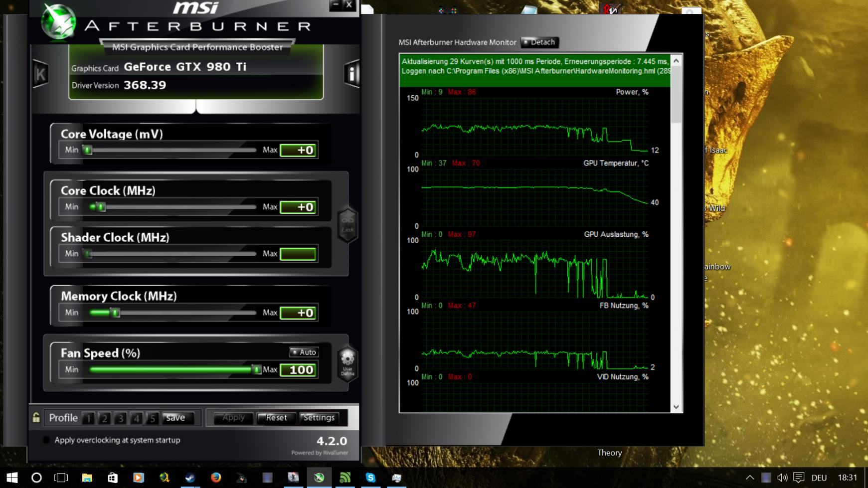This screenshot has height=488, width=868.
Task: Click the Core Clock slider handle
Action: (x=101, y=207)
